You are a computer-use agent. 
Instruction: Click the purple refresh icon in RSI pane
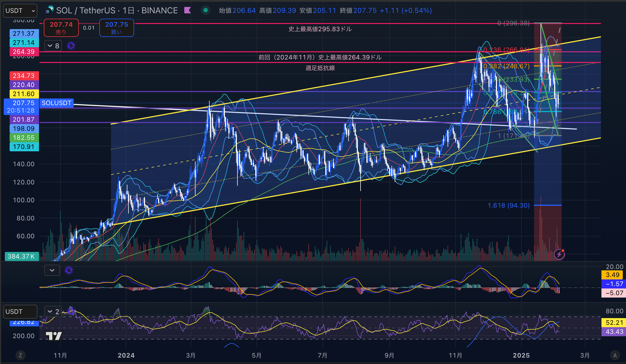coord(71,311)
